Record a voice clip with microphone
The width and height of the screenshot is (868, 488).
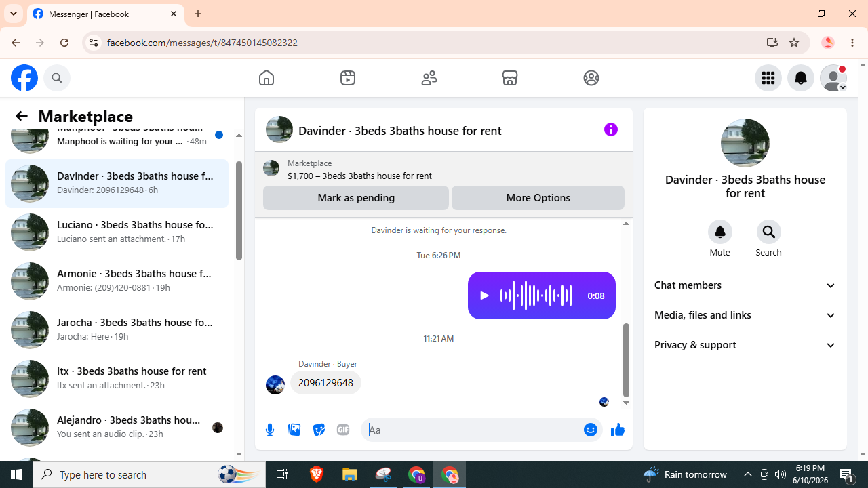point(270,430)
